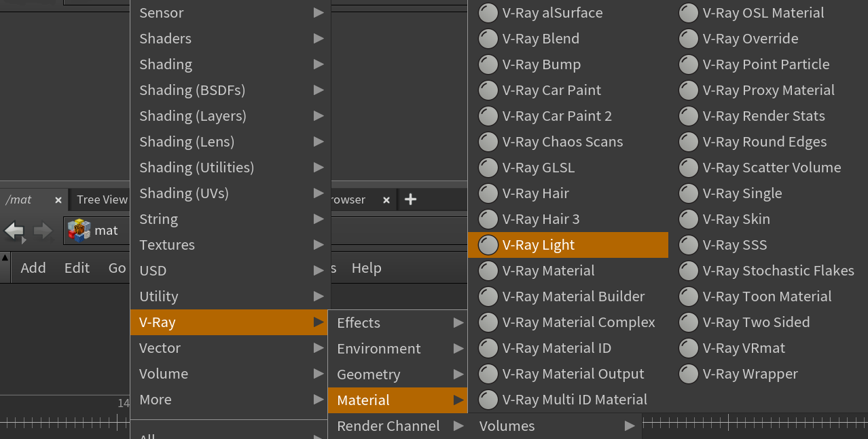Click the mat network icon in path bar
868x439 pixels.
click(x=79, y=231)
